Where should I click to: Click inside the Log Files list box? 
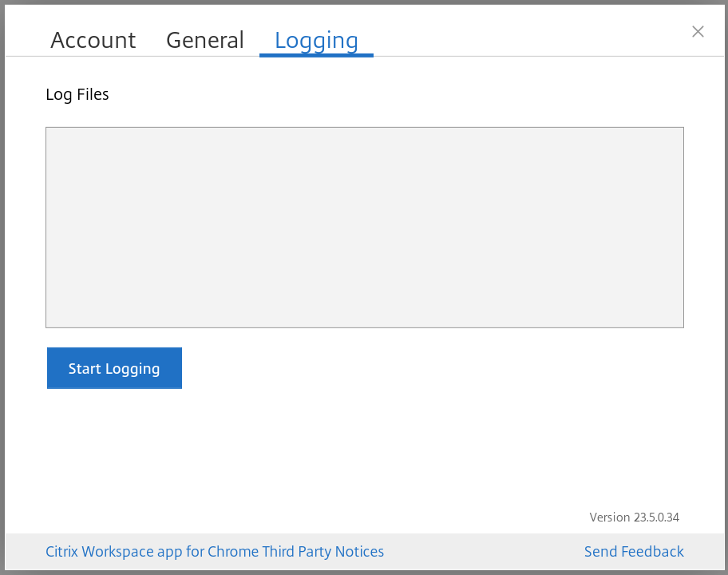point(364,227)
